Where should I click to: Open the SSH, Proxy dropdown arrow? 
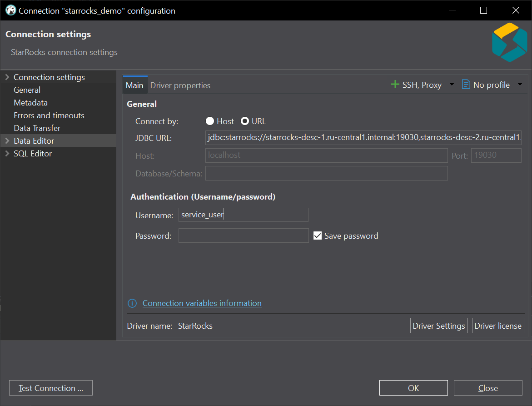click(x=452, y=84)
